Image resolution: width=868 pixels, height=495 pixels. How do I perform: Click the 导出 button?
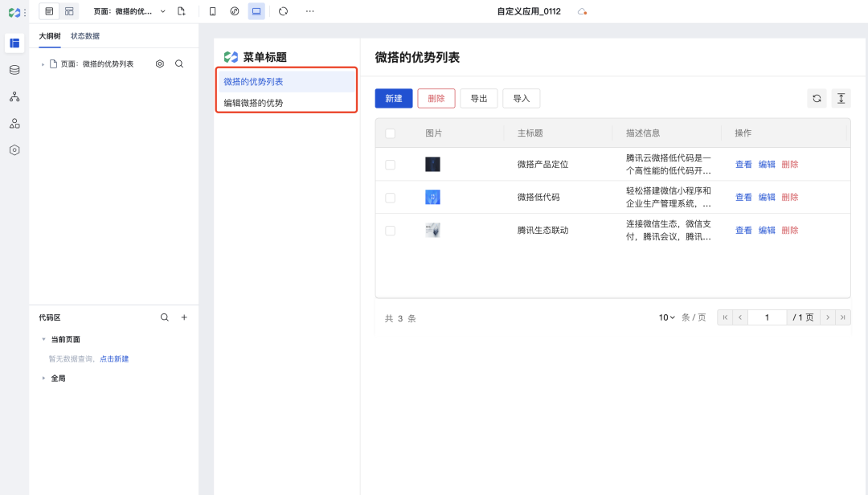[479, 99]
